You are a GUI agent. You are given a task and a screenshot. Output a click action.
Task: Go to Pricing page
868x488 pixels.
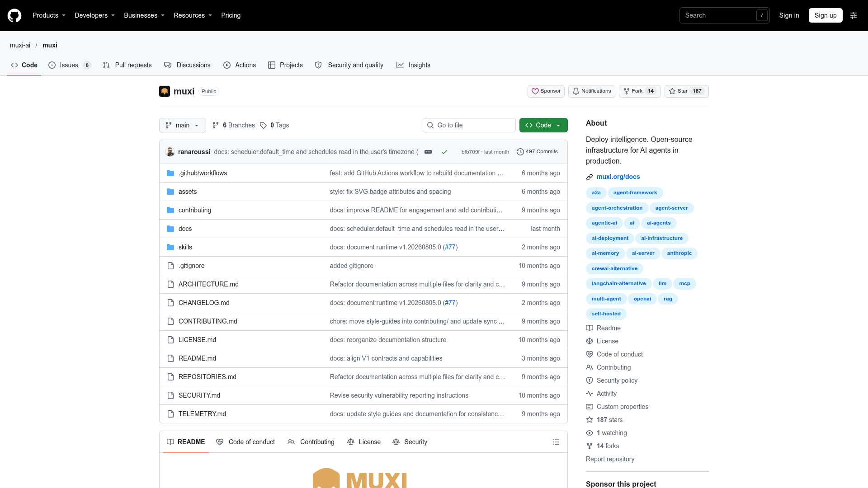click(231, 15)
